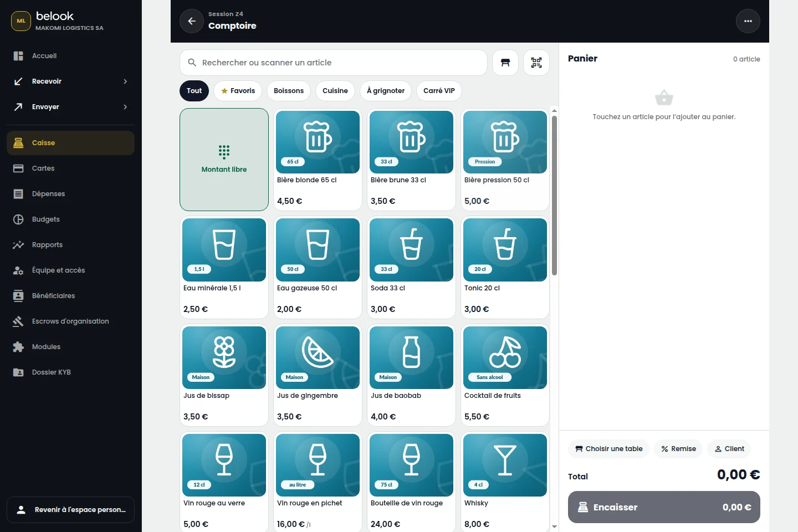Expand the Recevoir submenu
798x532 pixels.
point(71,81)
